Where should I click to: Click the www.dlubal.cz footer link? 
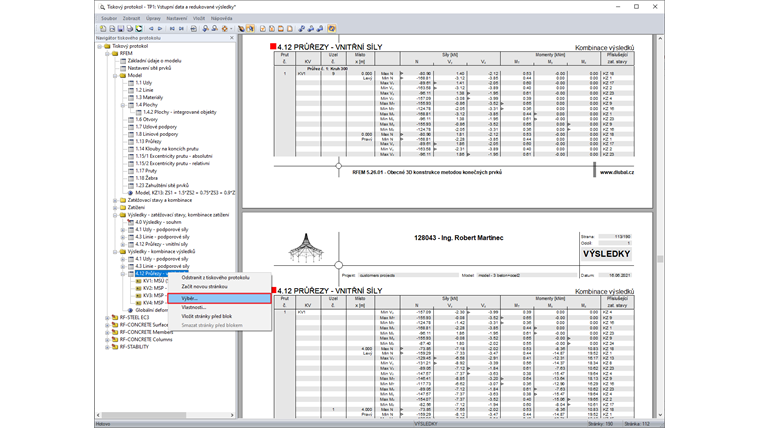click(x=617, y=172)
